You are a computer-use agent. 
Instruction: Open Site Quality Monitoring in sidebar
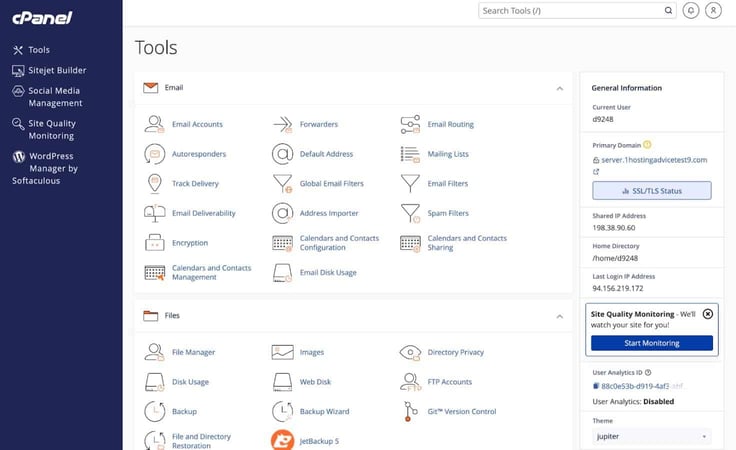(44, 130)
